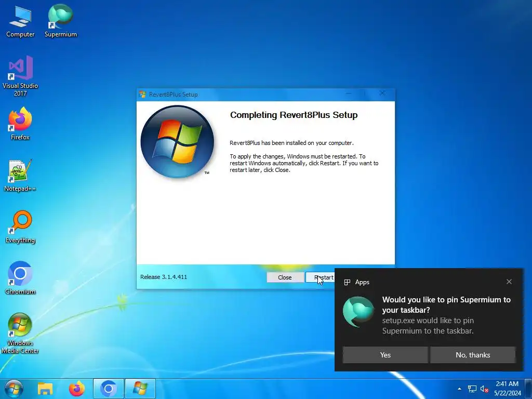Click "Release 3.1.4.411" text
The width and height of the screenshot is (532, 399).
(x=164, y=277)
